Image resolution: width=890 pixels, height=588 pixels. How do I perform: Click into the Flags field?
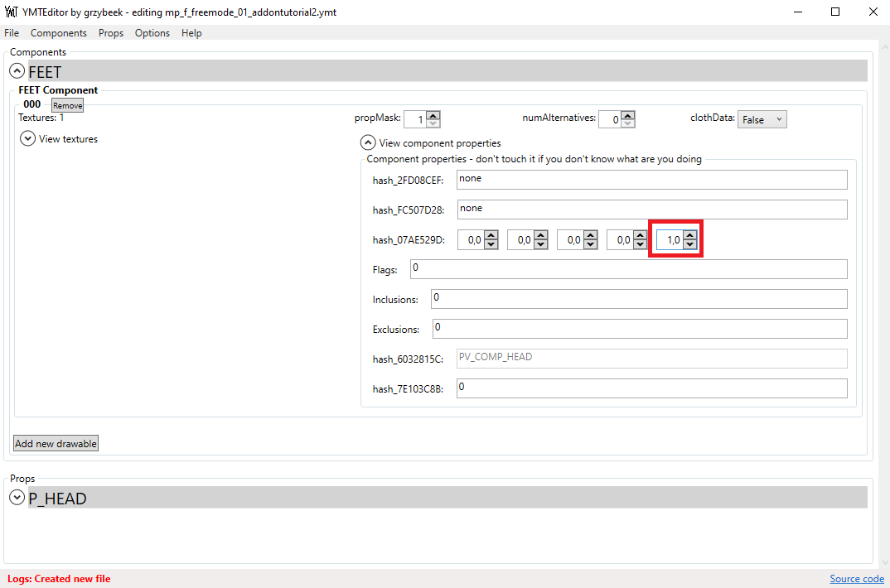[628, 269]
